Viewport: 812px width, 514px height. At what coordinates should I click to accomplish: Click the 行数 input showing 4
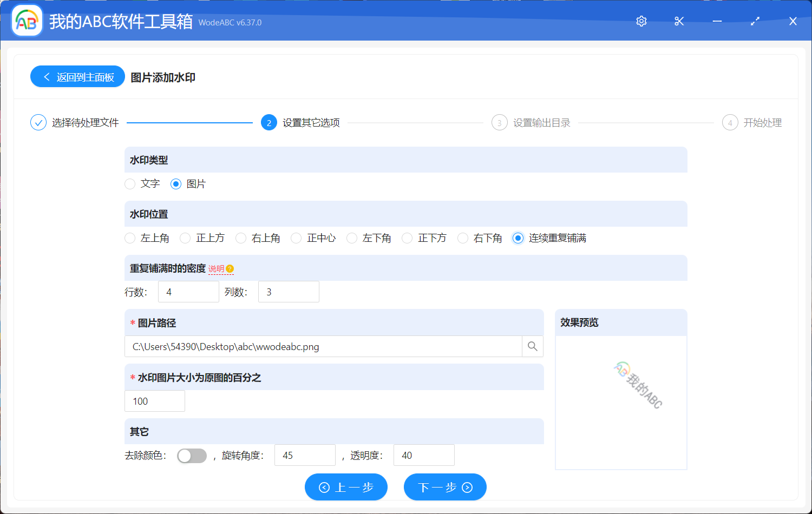[188, 292]
